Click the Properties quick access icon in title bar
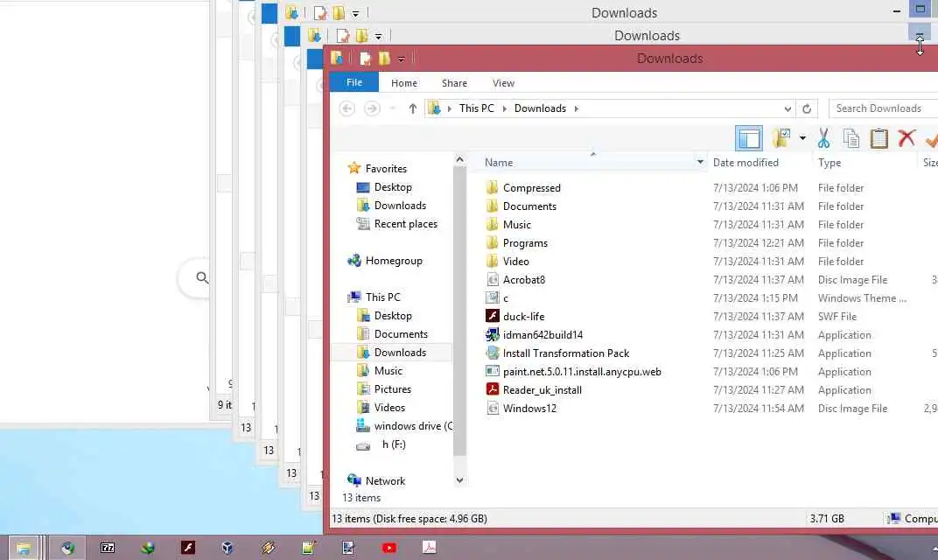Screen dimensions: 938x560 coord(365,59)
